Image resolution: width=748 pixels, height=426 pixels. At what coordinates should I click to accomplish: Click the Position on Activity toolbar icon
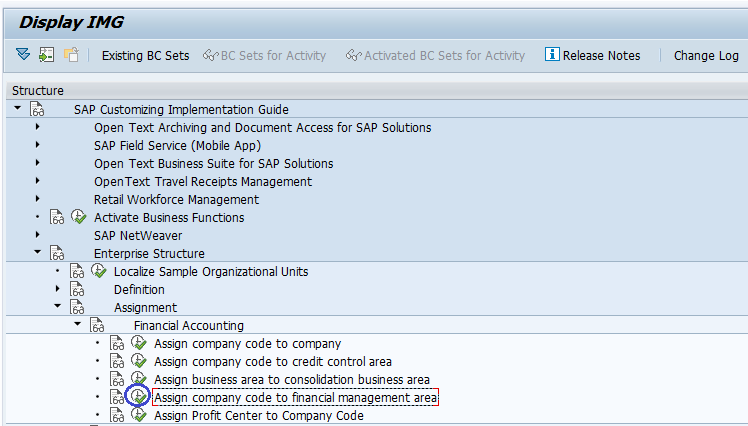click(46, 55)
